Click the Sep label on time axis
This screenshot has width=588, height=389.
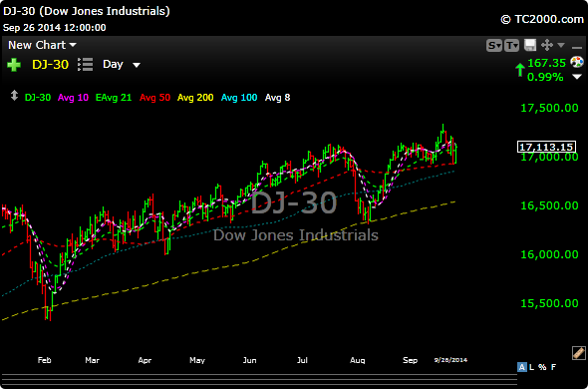coord(410,360)
